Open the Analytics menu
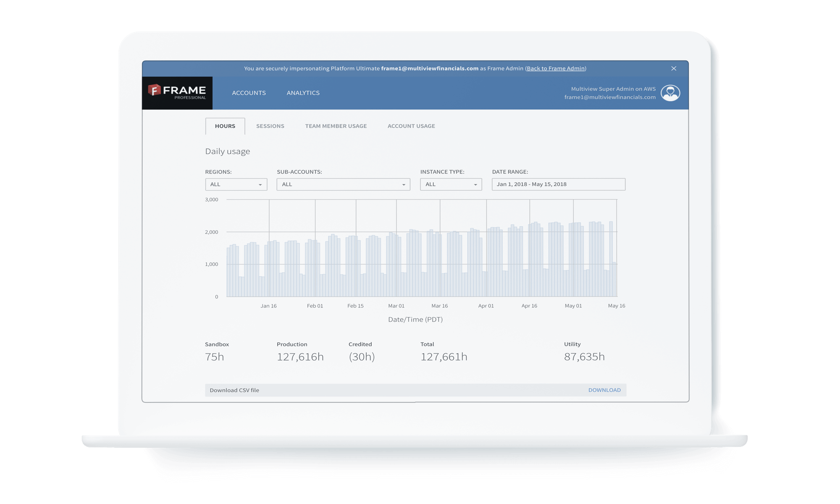Screen dimensions: 840x504 (x=303, y=93)
